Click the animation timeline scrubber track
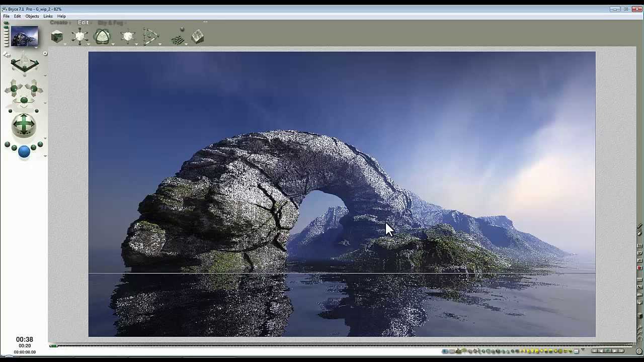The height and width of the screenshot is (362, 644). tap(322, 346)
